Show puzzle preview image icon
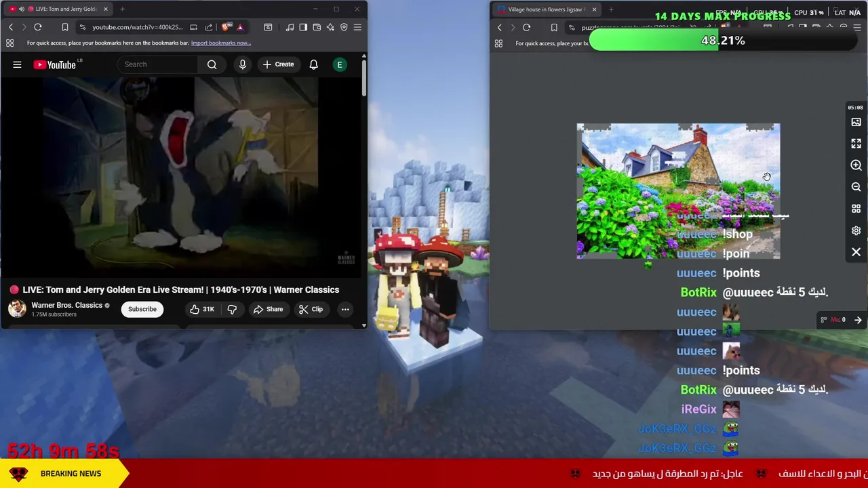 (x=856, y=122)
